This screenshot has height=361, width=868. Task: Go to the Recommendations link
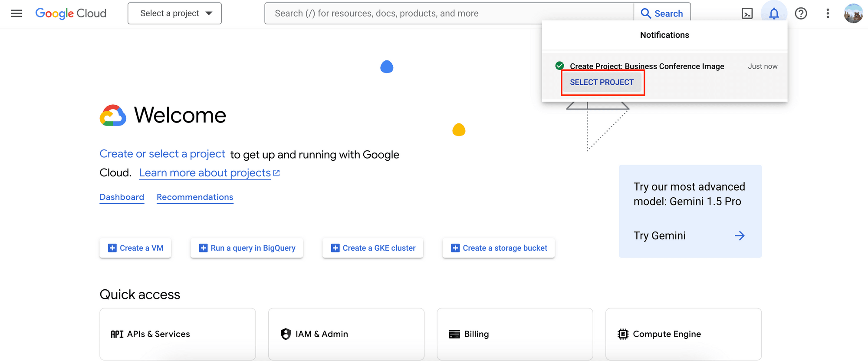(195, 197)
